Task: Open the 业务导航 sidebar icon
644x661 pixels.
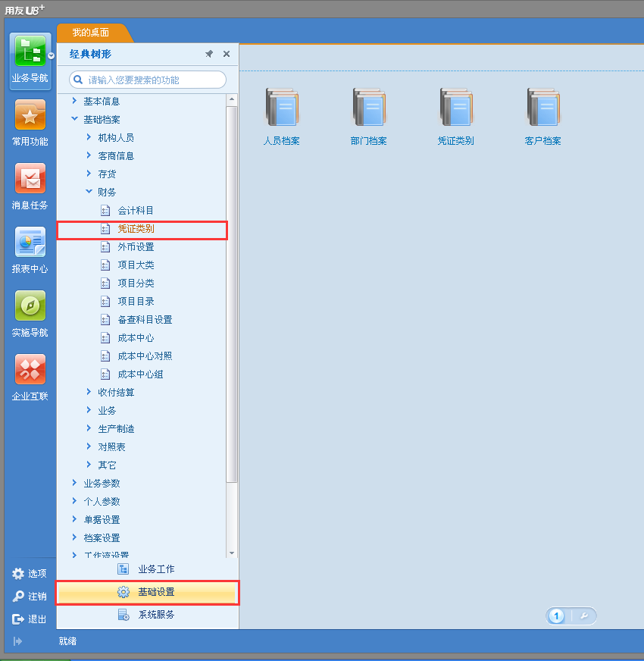Action: click(x=30, y=52)
